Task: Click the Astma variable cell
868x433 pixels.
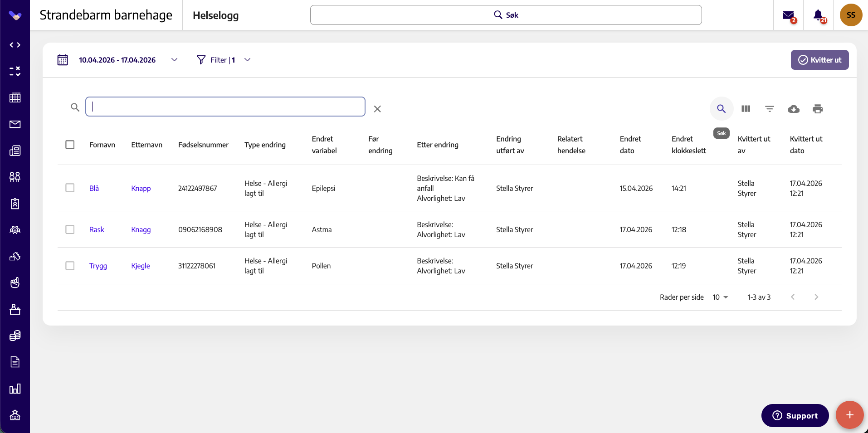Action: point(322,229)
